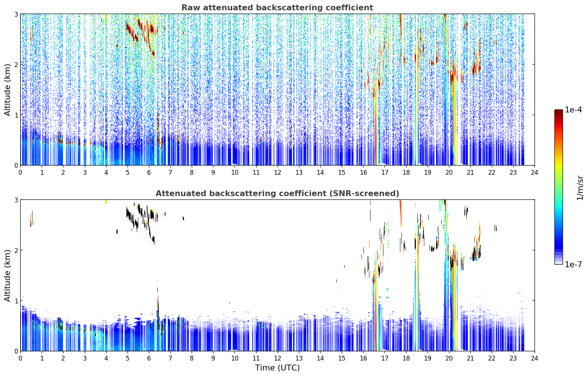The height and width of the screenshot is (376, 588).
Task: Click the altitude 2 tick on top plot
Action: pyautogui.click(x=16, y=65)
